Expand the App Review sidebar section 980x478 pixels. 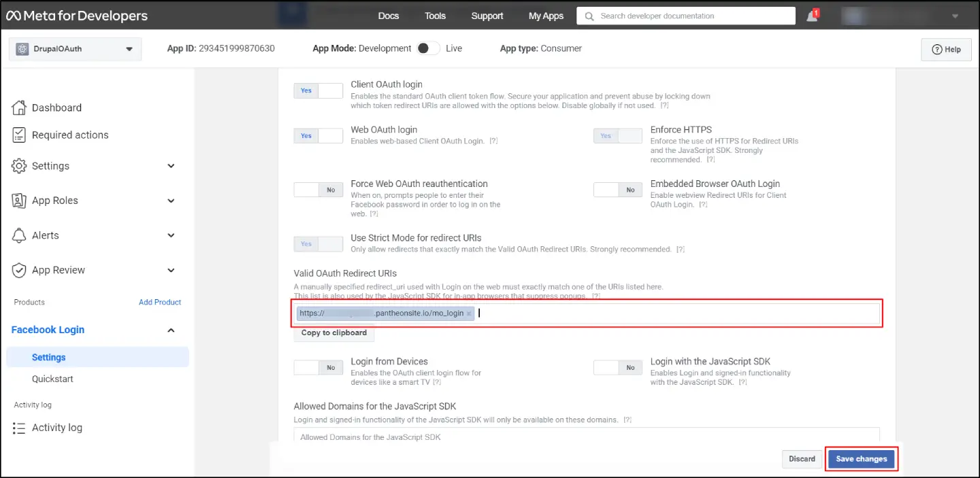click(x=171, y=270)
